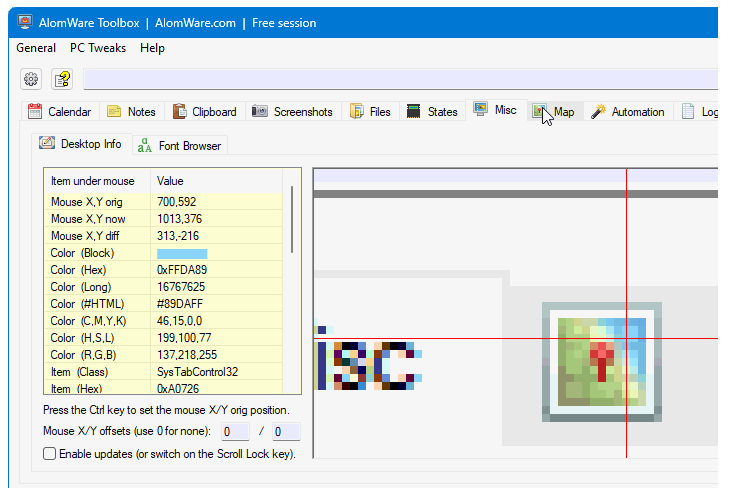This screenshot has height=496, width=732.
Task: Switch to the Map tab
Action: 554,112
